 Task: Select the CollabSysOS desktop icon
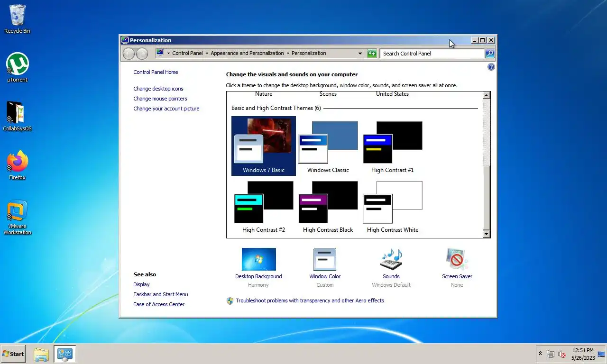point(17,116)
